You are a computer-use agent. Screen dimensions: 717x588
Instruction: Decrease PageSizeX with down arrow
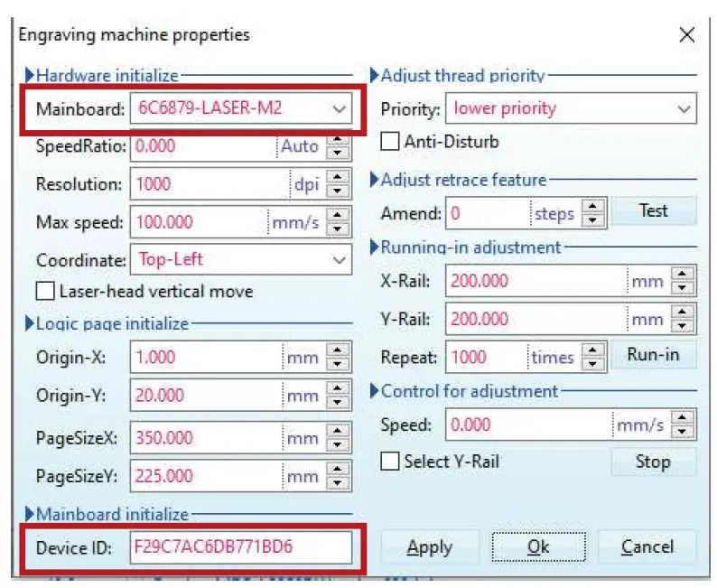[x=339, y=444]
